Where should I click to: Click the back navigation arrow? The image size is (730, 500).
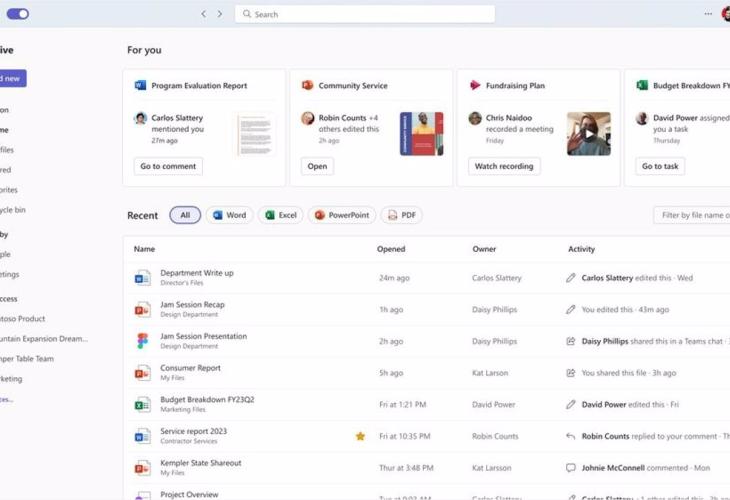tap(204, 14)
